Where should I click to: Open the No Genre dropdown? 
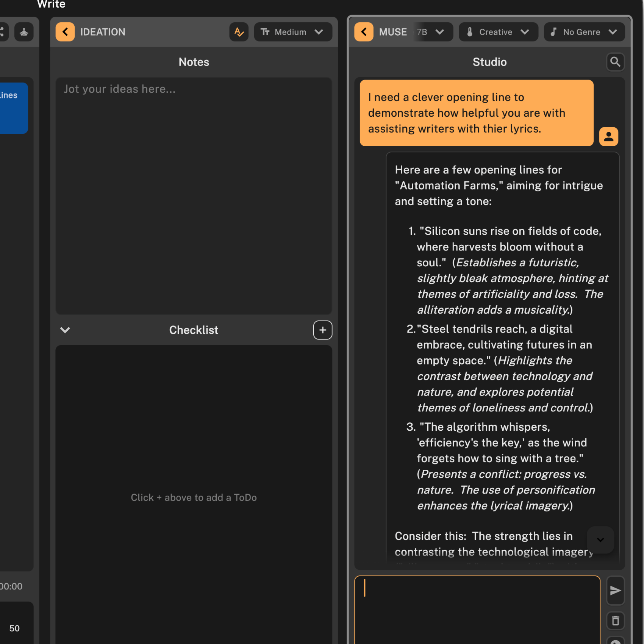[584, 32]
